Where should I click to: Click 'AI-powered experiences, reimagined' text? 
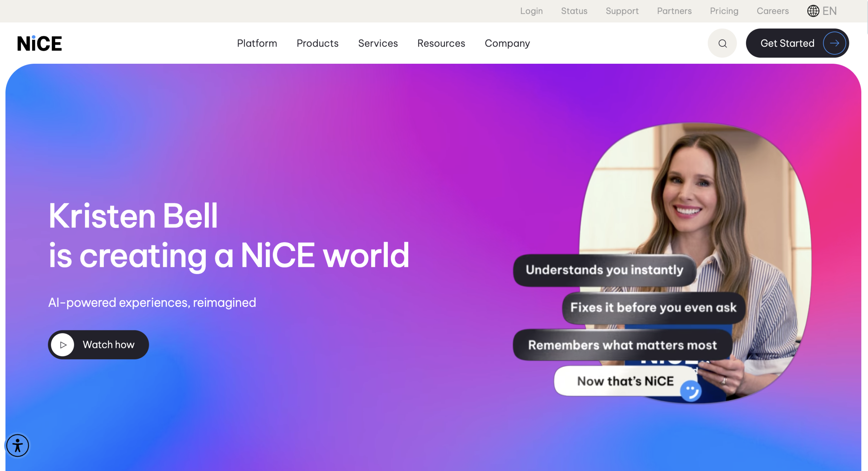(152, 302)
